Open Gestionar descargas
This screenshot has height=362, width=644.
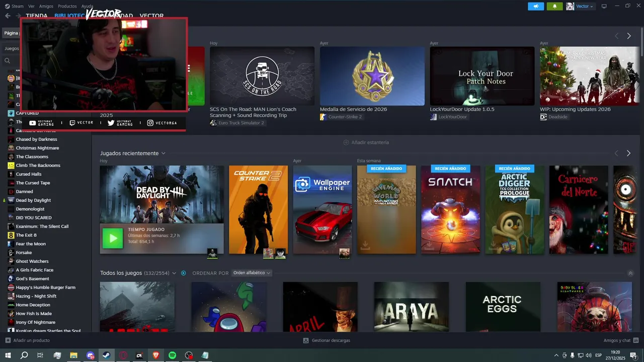tap(327, 340)
